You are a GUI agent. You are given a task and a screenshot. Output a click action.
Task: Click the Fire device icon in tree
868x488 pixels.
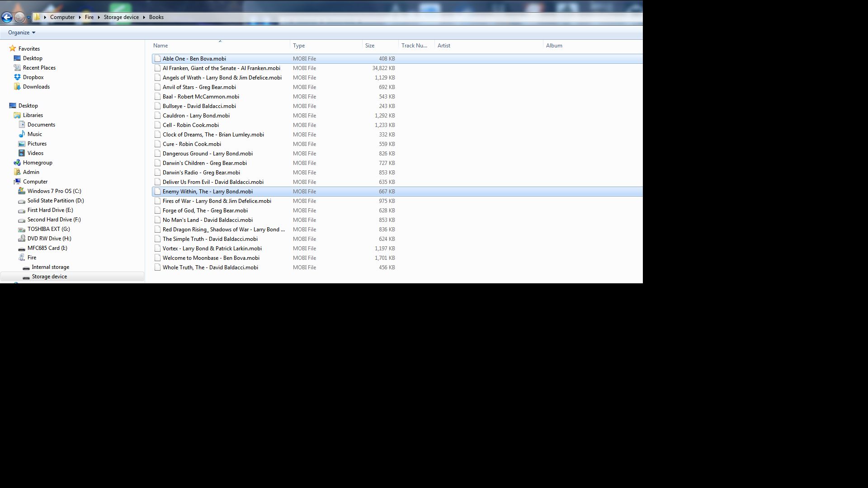[x=22, y=258]
